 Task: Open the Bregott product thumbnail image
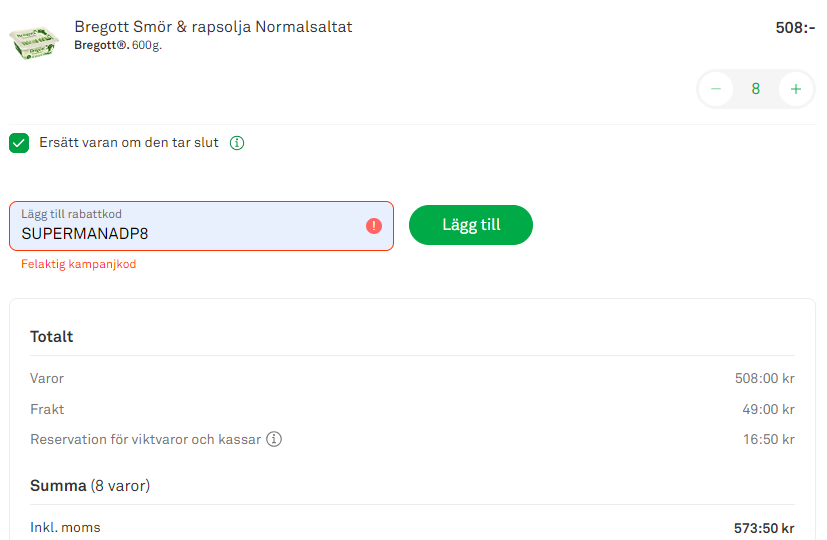36,42
